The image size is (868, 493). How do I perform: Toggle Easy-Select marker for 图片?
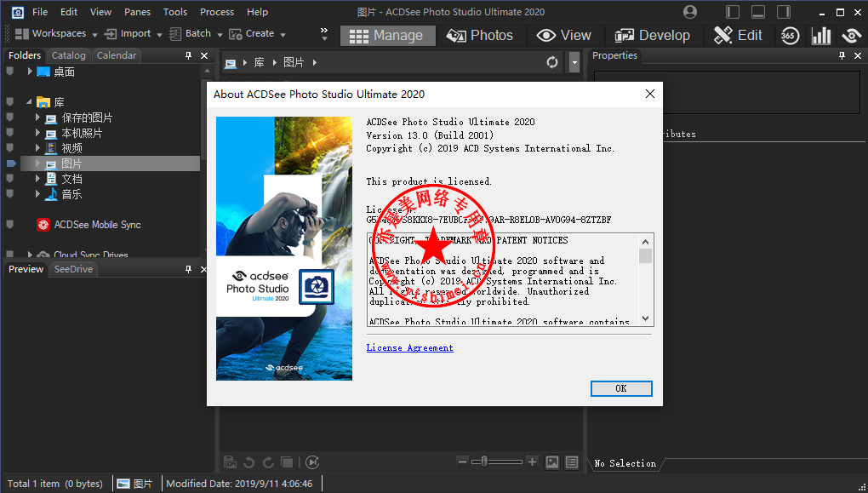coord(11,163)
